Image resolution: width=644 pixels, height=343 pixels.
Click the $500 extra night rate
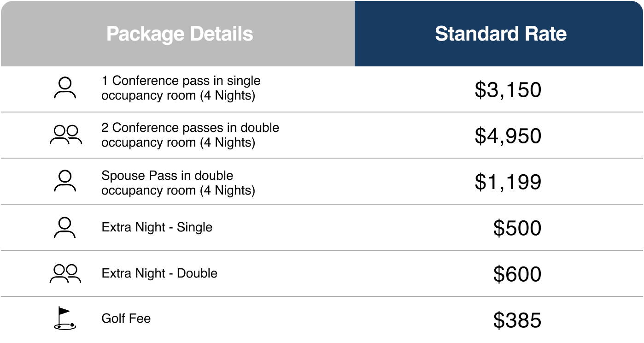pyautogui.click(x=517, y=228)
